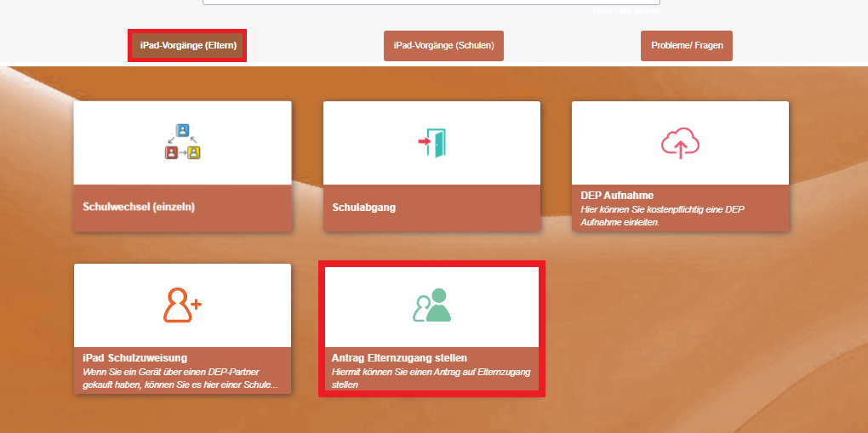This screenshot has height=433, width=868.
Task: Click the DEP Aufnahme cloud upload icon
Action: click(680, 143)
